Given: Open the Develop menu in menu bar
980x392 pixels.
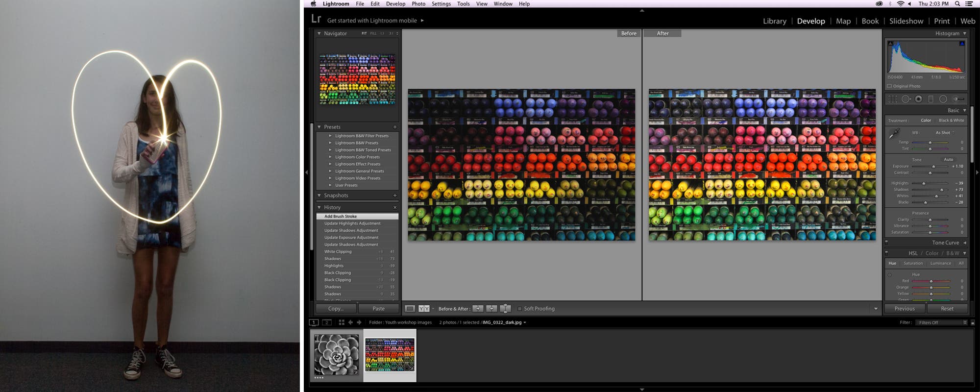Looking at the screenshot, I should pyautogui.click(x=395, y=4).
